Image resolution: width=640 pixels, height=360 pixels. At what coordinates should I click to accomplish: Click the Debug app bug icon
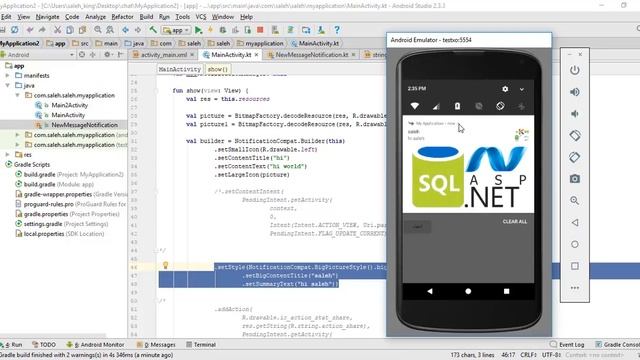[223, 30]
